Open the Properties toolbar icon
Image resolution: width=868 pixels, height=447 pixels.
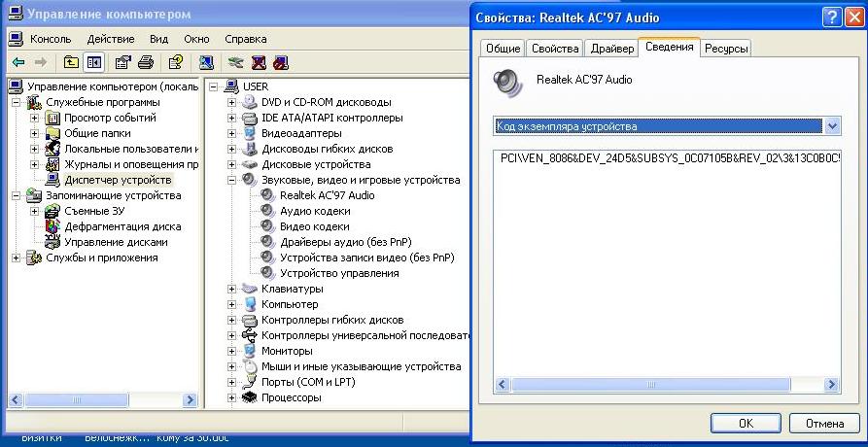122,62
